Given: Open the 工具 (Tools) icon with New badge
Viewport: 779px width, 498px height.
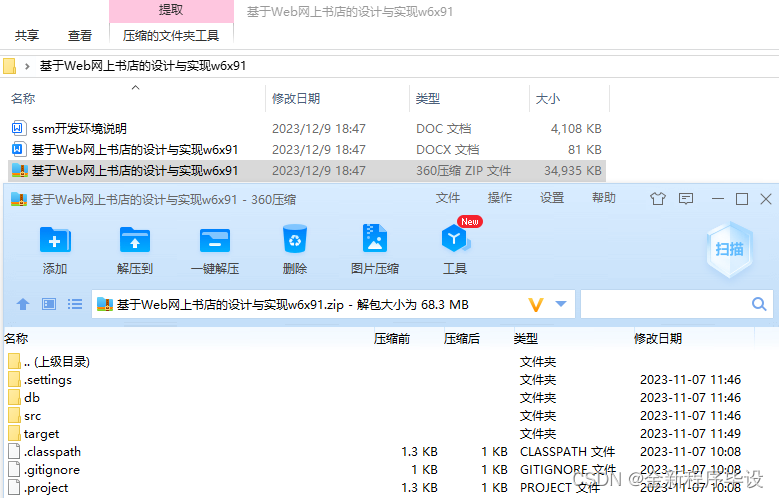Looking at the screenshot, I should pos(456,239).
